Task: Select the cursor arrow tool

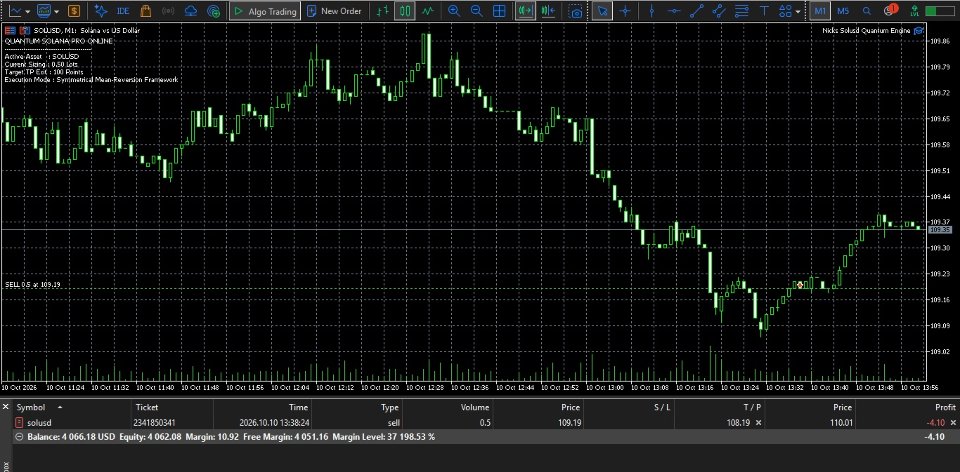Action: [602, 11]
